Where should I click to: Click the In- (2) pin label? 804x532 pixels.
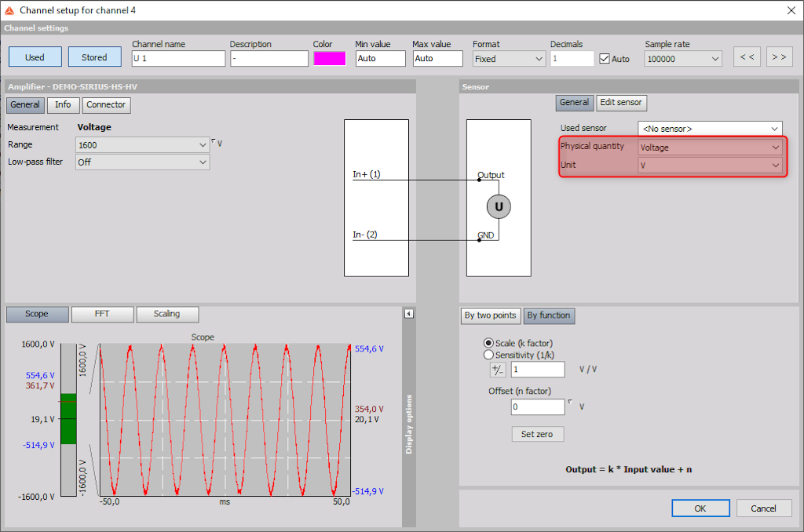364,235
